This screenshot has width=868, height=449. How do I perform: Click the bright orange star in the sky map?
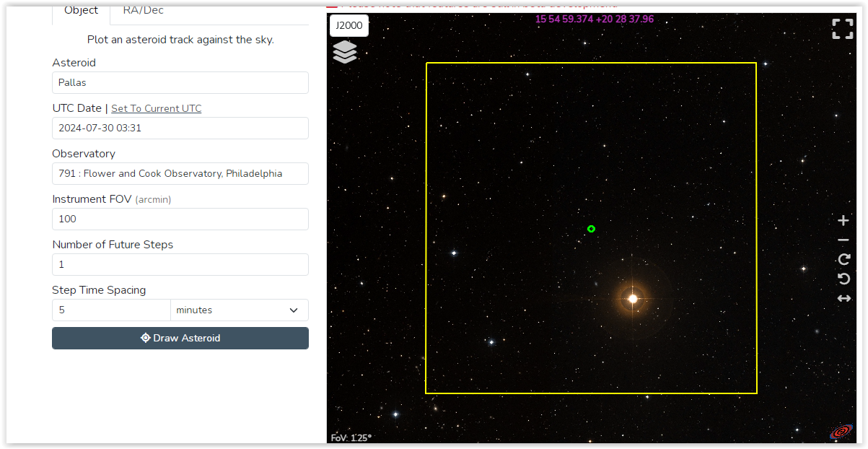633,298
